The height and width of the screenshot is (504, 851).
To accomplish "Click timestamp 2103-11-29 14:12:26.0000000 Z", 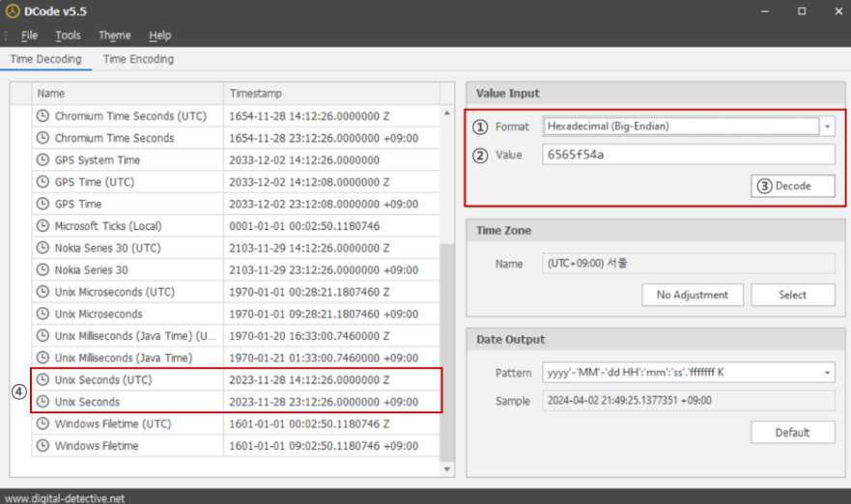I will tap(309, 248).
